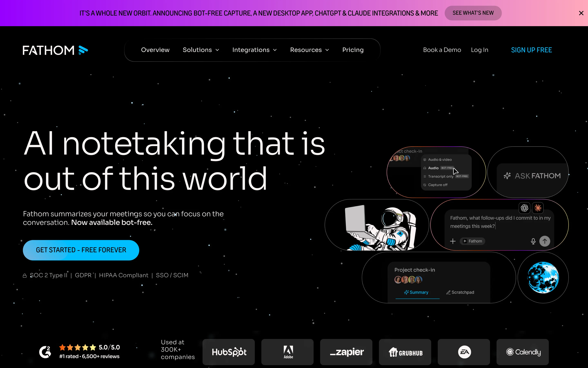Click HIPAA Compliant text
Viewport: 588px width, 368px height.
124,275
